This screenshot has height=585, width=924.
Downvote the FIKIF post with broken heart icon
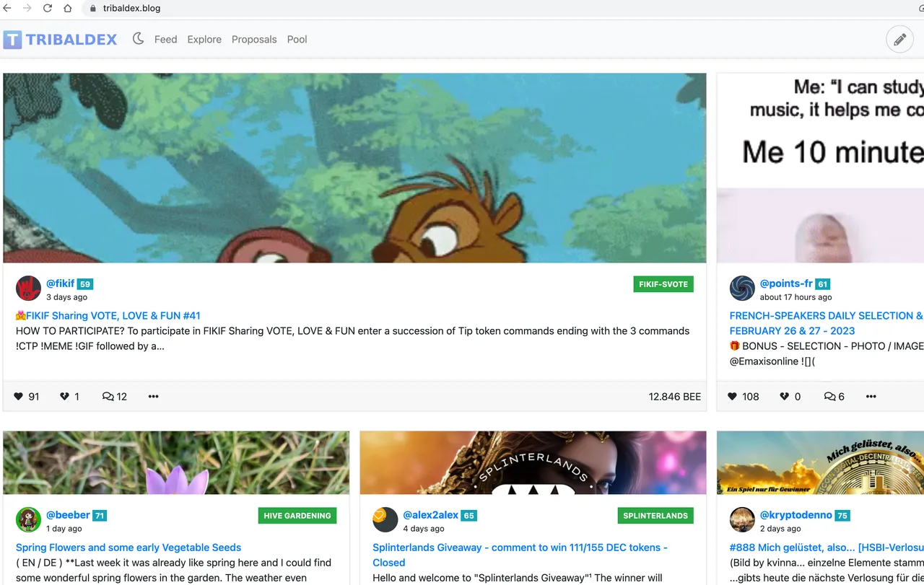pos(64,396)
